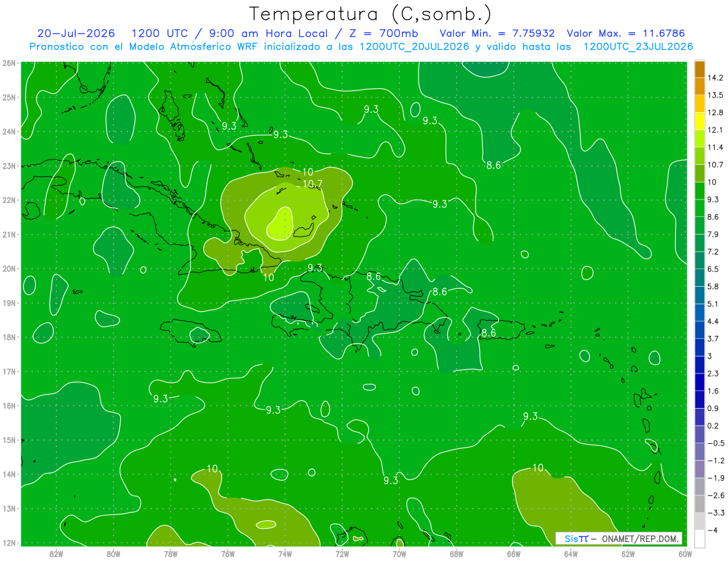Viewport: 728px width, 562px height.
Task: Click the -4 color scale label
Action: click(713, 530)
